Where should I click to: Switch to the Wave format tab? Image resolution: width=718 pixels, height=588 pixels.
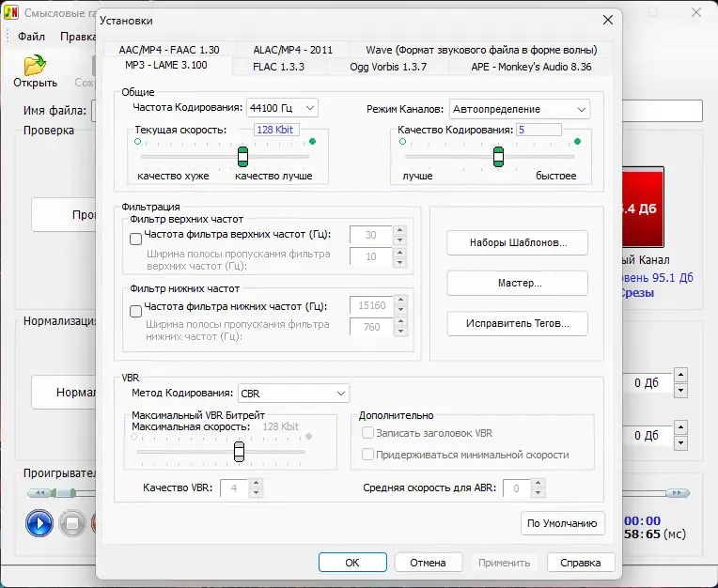(x=481, y=50)
